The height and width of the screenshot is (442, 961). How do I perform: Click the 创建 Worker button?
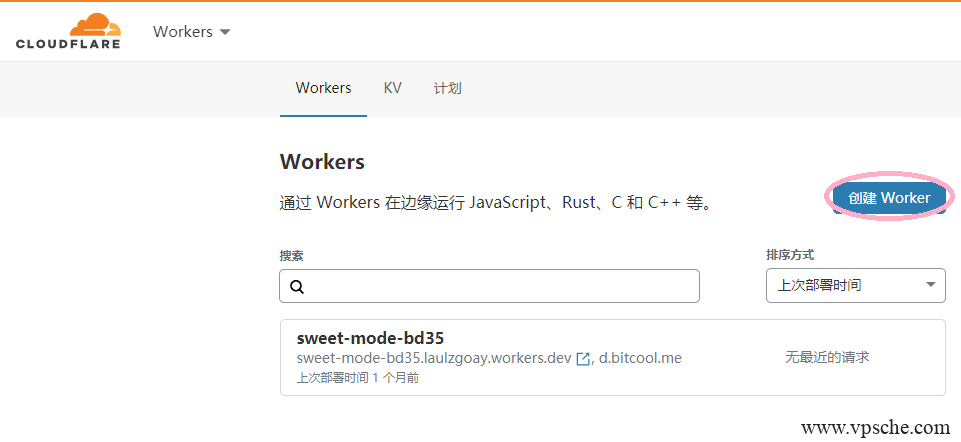(889, 198)
